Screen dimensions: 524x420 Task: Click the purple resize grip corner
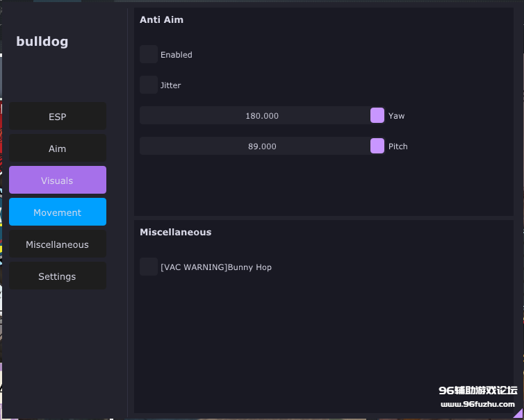(x=518, y=414)
